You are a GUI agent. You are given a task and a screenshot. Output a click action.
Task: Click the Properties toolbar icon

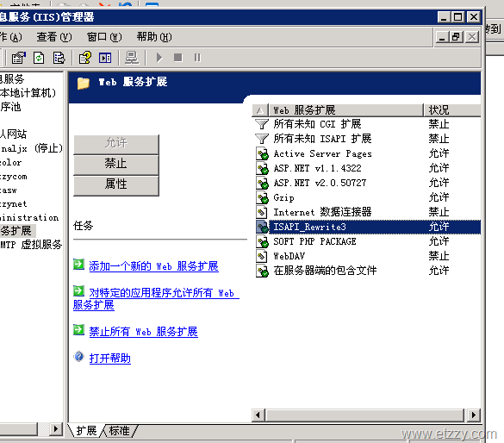18,58
